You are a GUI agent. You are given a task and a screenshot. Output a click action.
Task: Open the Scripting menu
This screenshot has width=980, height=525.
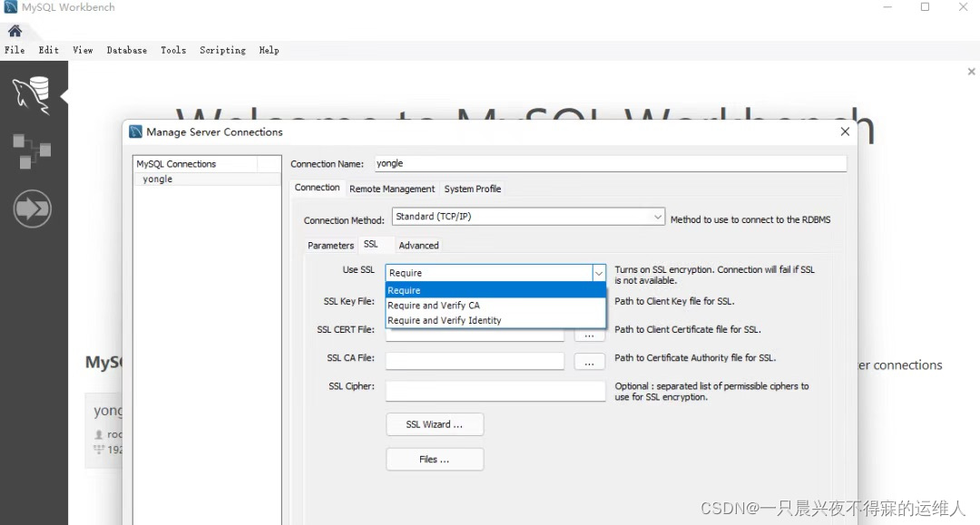pos(222,50)
